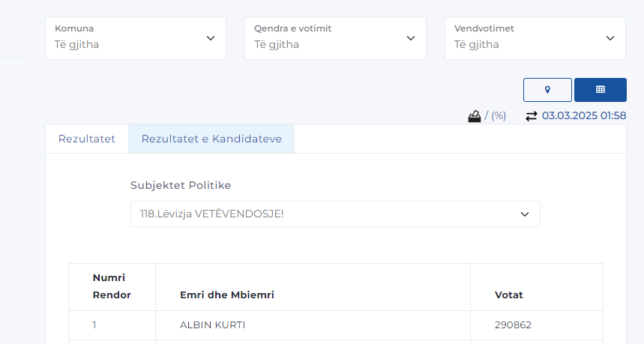Click the Emri dhe Mbiemri column header
Viewport: 644px width, 344px height.
pyautogui.click(x=227, y=295)
